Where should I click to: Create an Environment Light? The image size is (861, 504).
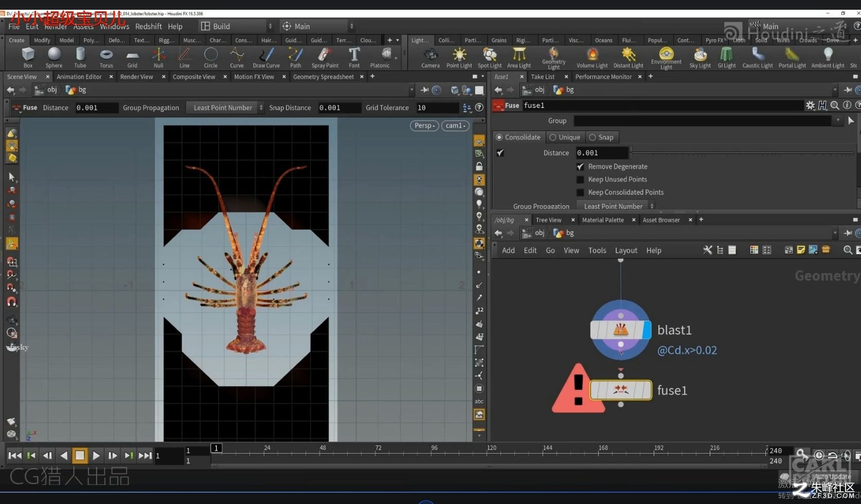coord(666,58)
